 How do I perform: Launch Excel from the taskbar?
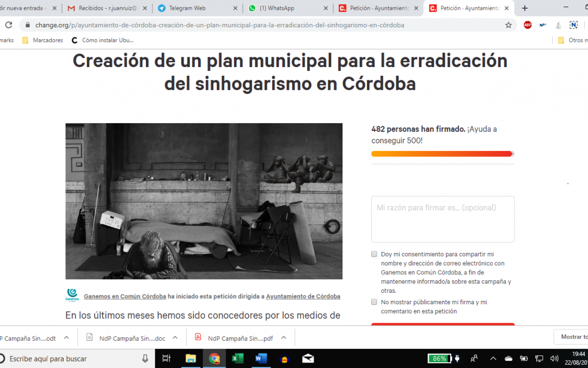tap(237, 358)
